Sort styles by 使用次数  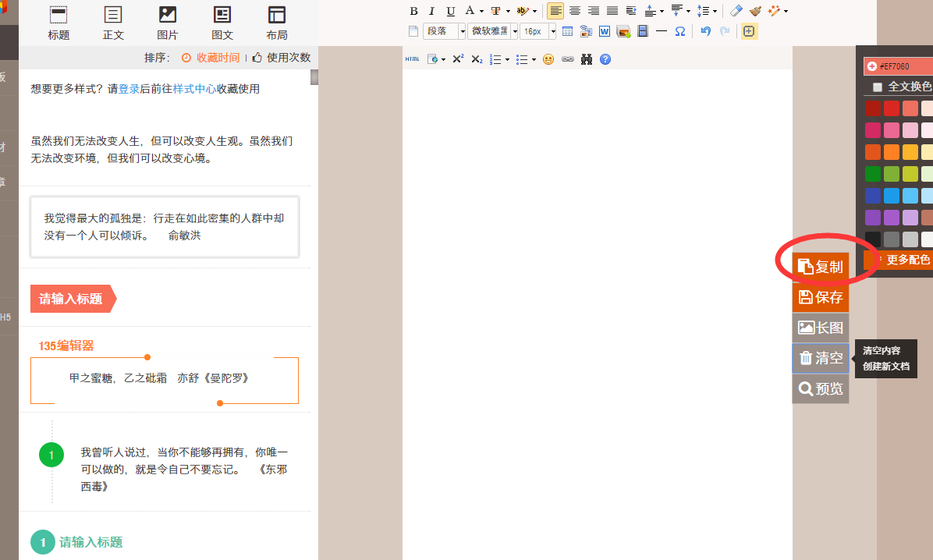coord(282,58)
